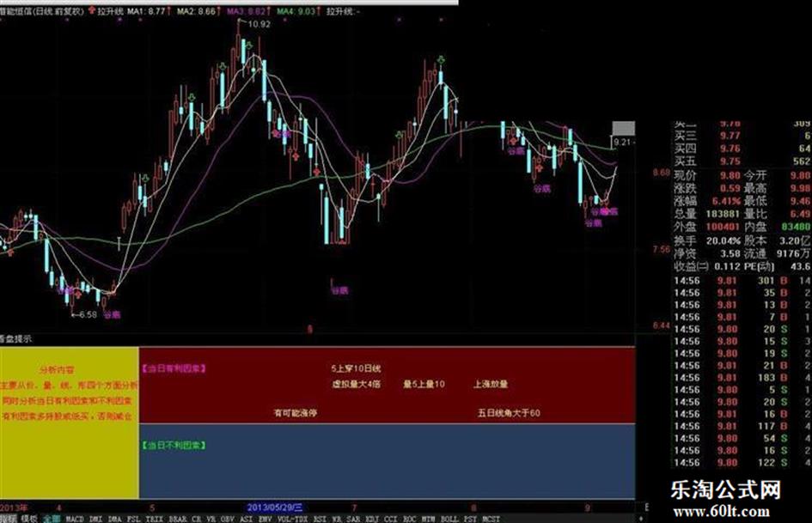Image resolution: width=812 pixels, height=523 pixels.
Task: Select the DMA indicator tab
Action: (115, 519)
